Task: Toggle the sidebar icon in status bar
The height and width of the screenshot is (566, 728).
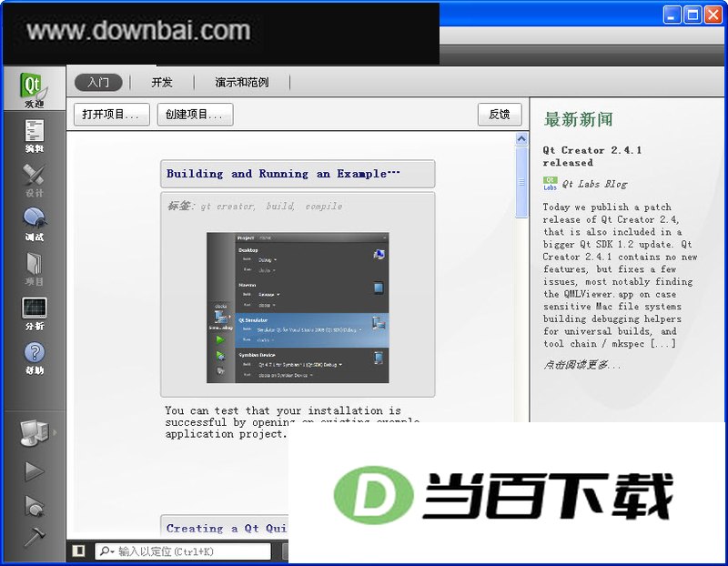Action: 78,551
